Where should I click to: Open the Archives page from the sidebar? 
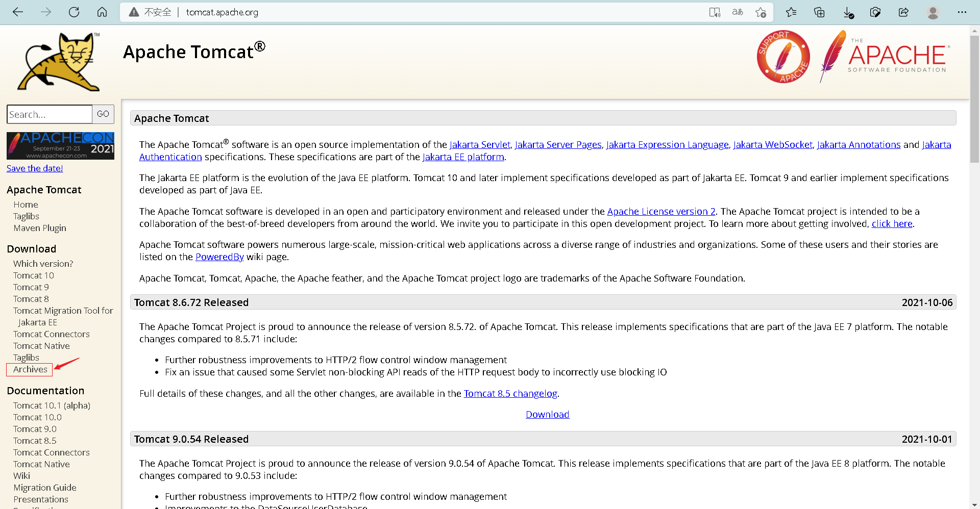[29, 369]
